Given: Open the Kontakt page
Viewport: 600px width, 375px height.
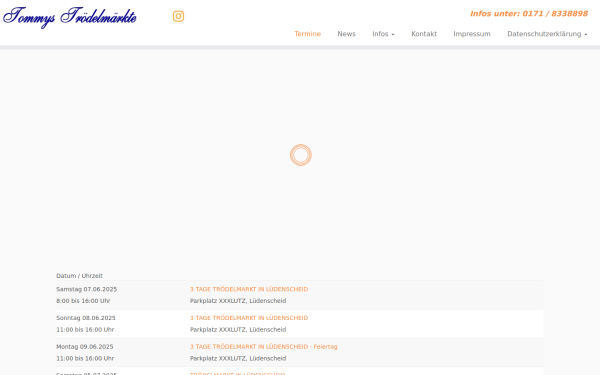Looking at the screenshot, I should click(424, 34).
